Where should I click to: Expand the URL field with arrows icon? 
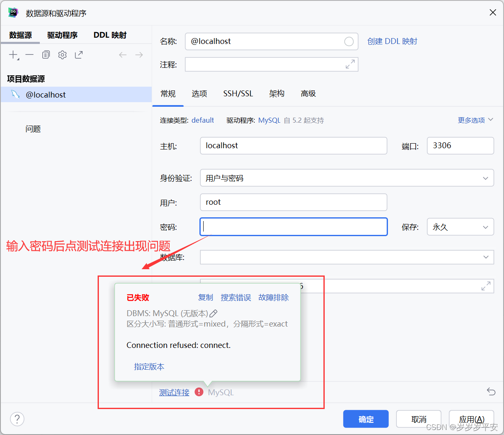point(486,286)
